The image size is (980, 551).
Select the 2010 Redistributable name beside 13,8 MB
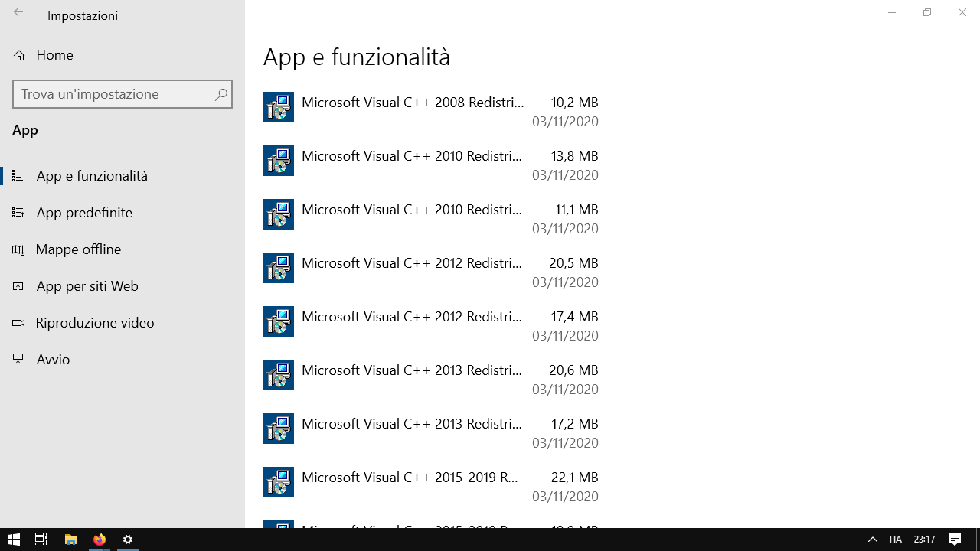pyautogui.click(x=412, y=156)
